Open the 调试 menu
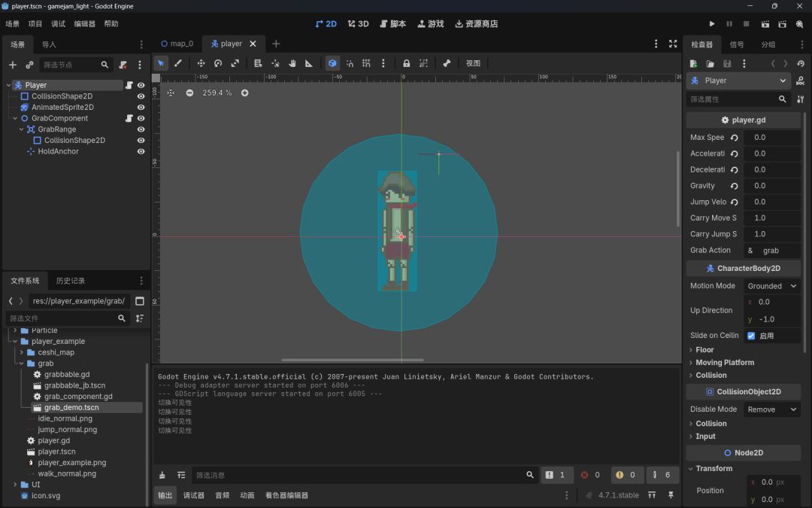Viewport: 812px width, 508px height. tap(58, 24)
